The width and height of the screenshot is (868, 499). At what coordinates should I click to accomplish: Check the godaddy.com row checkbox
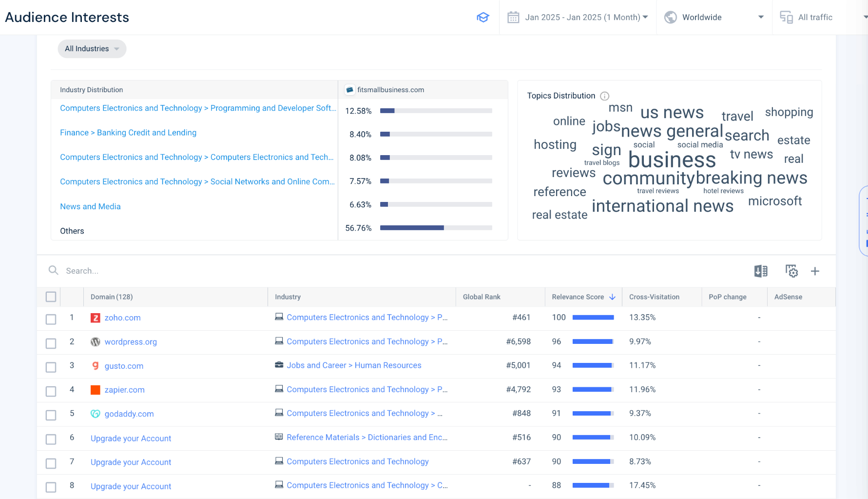(51, 415)
